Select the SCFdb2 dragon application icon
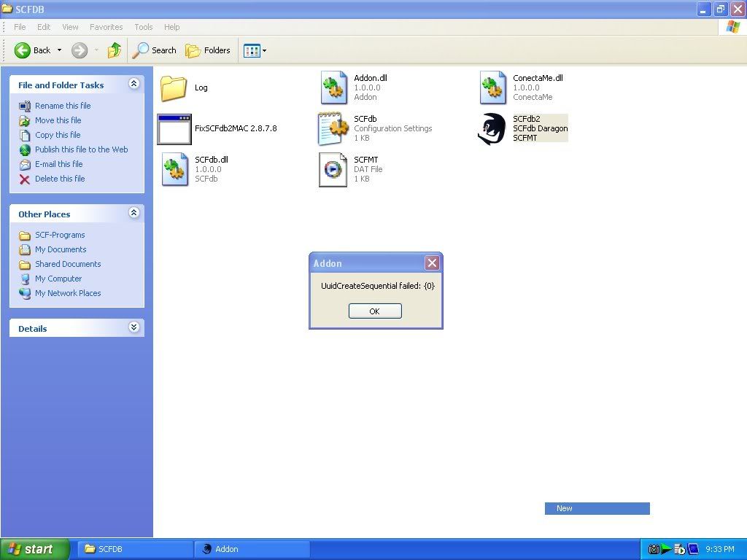Screen dimensions: 747x560 tap(492, 128)
